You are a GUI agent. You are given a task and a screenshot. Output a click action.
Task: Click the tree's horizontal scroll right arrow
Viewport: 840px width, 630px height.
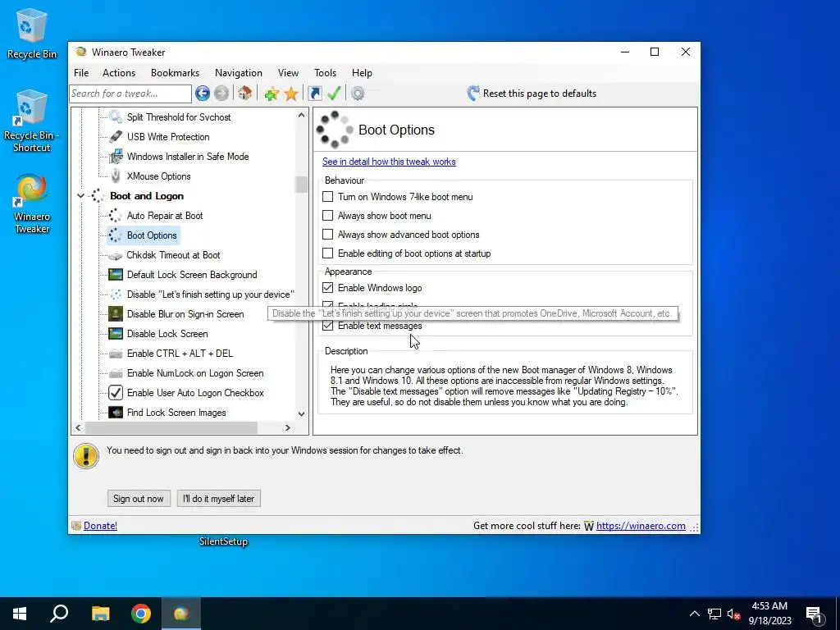[x=288, y=427]
